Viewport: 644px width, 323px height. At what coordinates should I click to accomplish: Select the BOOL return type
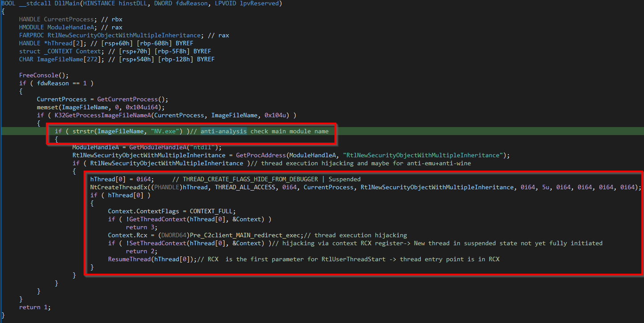pyautogui.click(x=8, y=4)
